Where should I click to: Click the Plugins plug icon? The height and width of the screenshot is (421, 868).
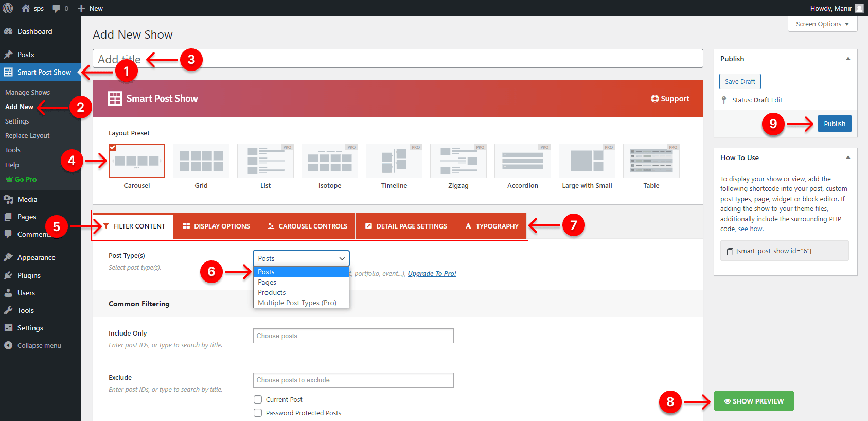pyautogui.click(x=8, y=275)
